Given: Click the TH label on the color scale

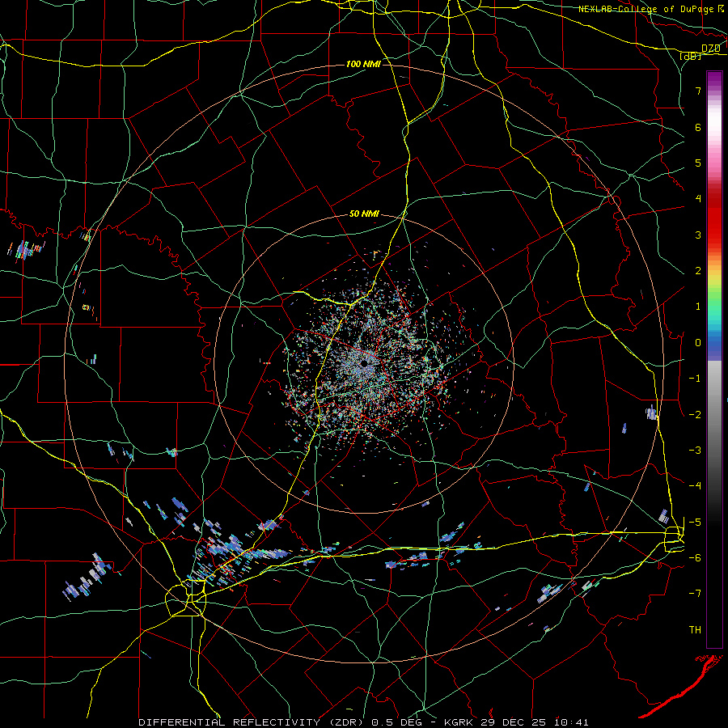Looking at the screenshot, I should coord(695,629).
